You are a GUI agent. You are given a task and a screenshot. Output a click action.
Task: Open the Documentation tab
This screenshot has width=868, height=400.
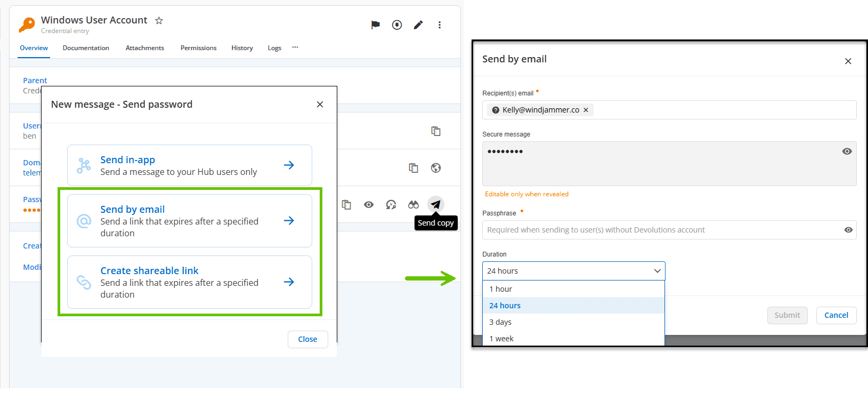tap(86, 48)
